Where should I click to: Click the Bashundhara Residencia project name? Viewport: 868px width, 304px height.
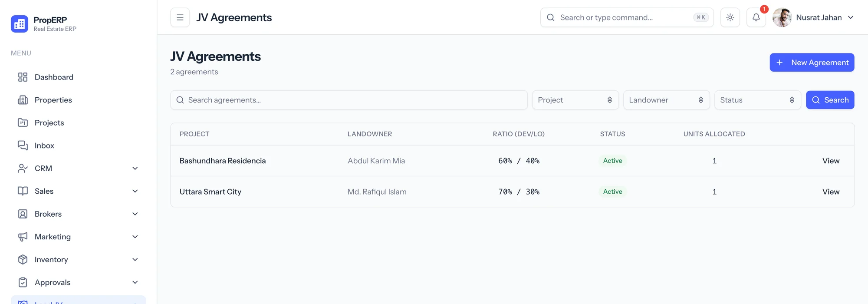[x=223, y=161]
